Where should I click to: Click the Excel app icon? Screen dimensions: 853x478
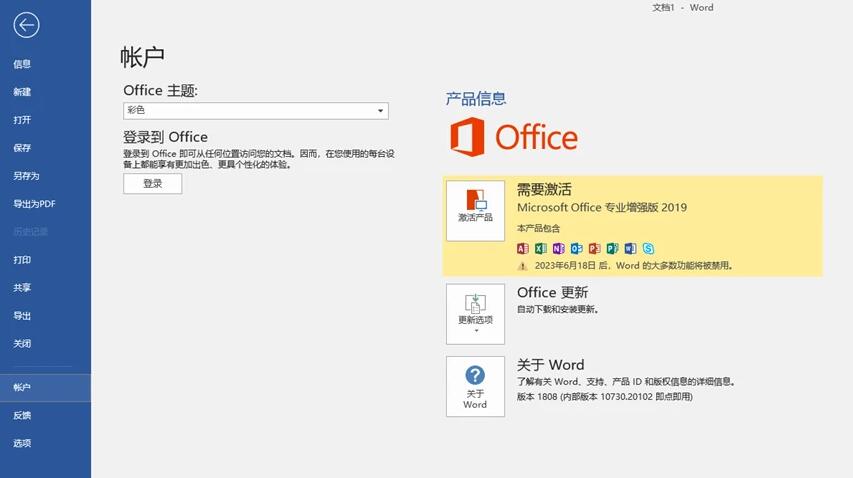541,249
